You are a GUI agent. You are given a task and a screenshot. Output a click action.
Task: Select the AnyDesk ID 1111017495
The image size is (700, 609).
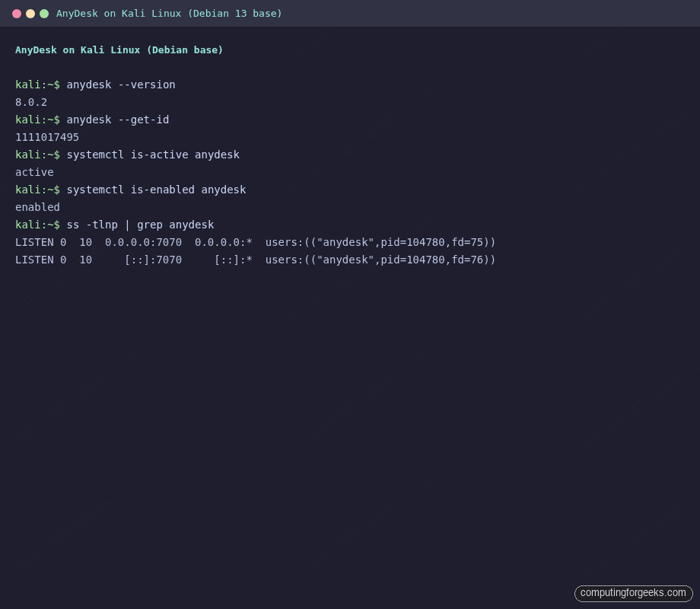pyautogui.click(x=46, y=137)
